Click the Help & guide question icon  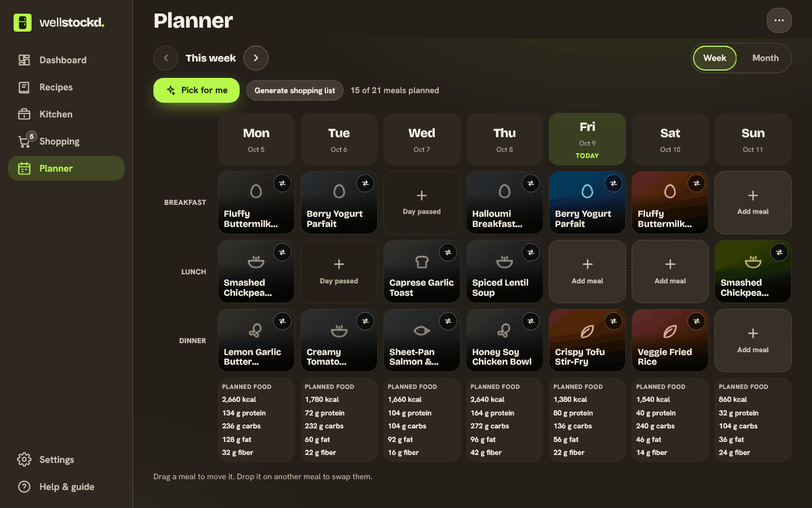[x=24, y=487]
